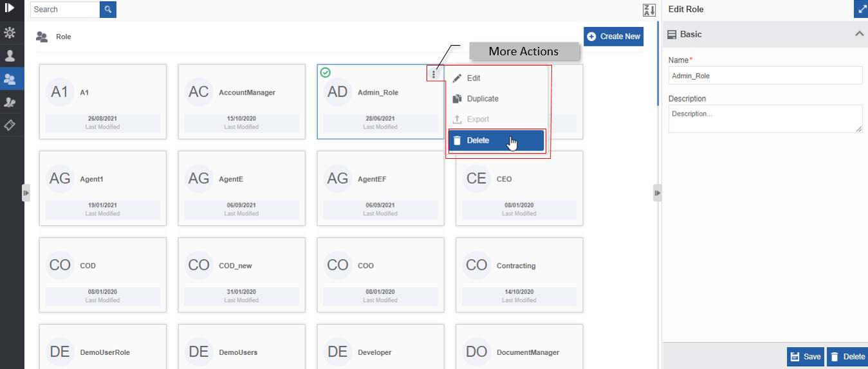Image resolution: width=868 pixels, height=369 pixels.
Task: Open the user edit icon in sidebar
Action: point(10,102)
